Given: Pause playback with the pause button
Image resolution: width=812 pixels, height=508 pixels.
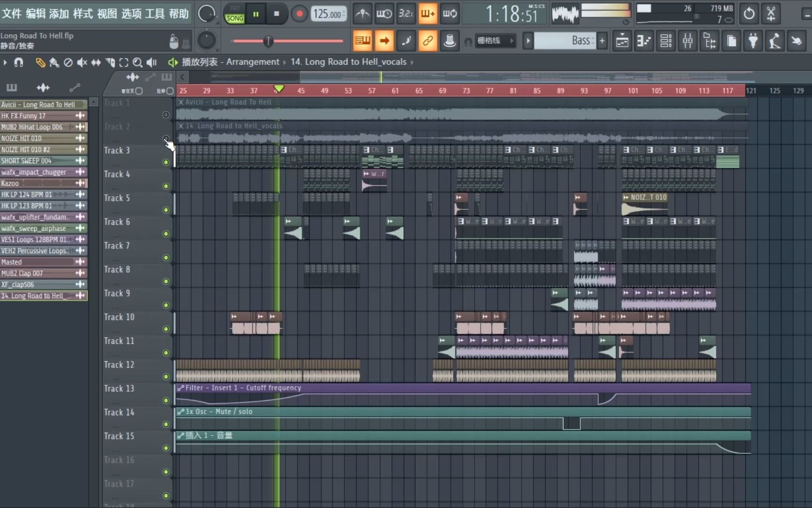Looking at the screenshot, I should 256,14.
